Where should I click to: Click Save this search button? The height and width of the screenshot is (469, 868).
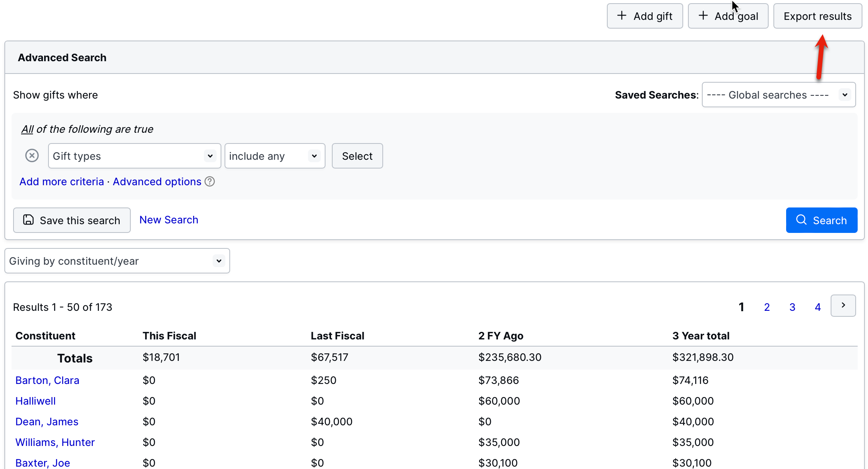point(72,220)
